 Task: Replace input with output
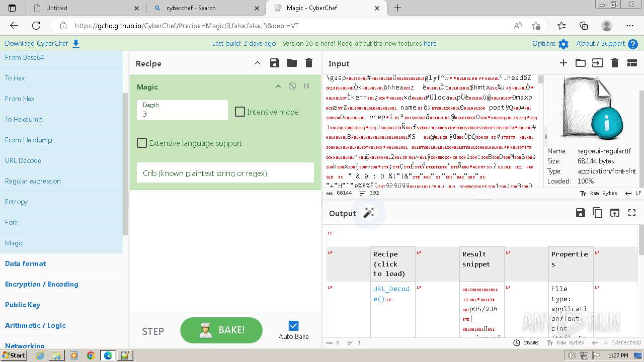coord(615,213)
